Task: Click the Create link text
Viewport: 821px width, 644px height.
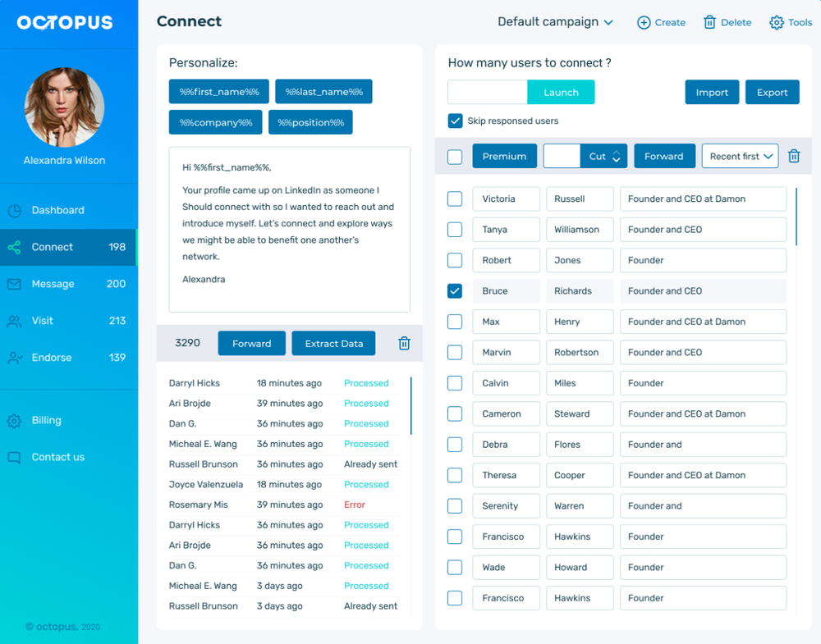Action: pos(670,22)
